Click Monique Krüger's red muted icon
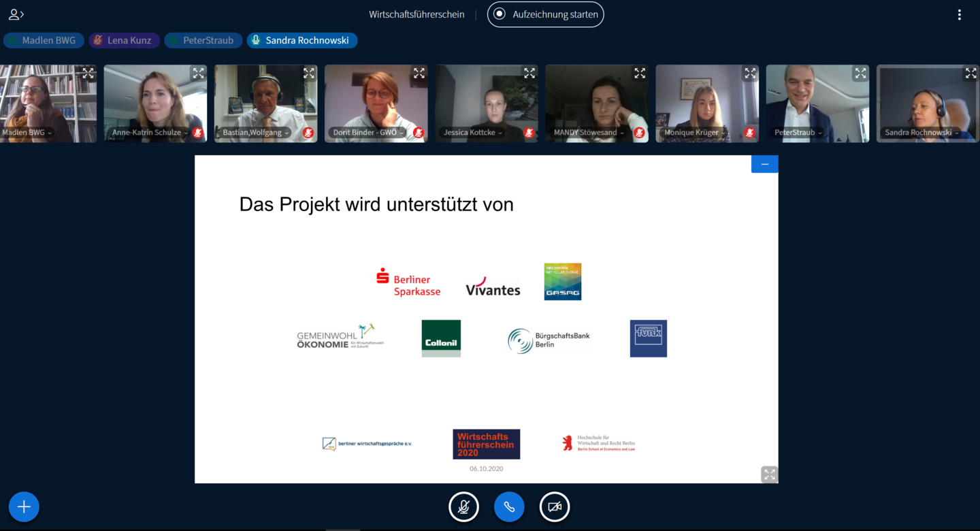The height and width of the screenshot is (531, 980). (749, 133)
